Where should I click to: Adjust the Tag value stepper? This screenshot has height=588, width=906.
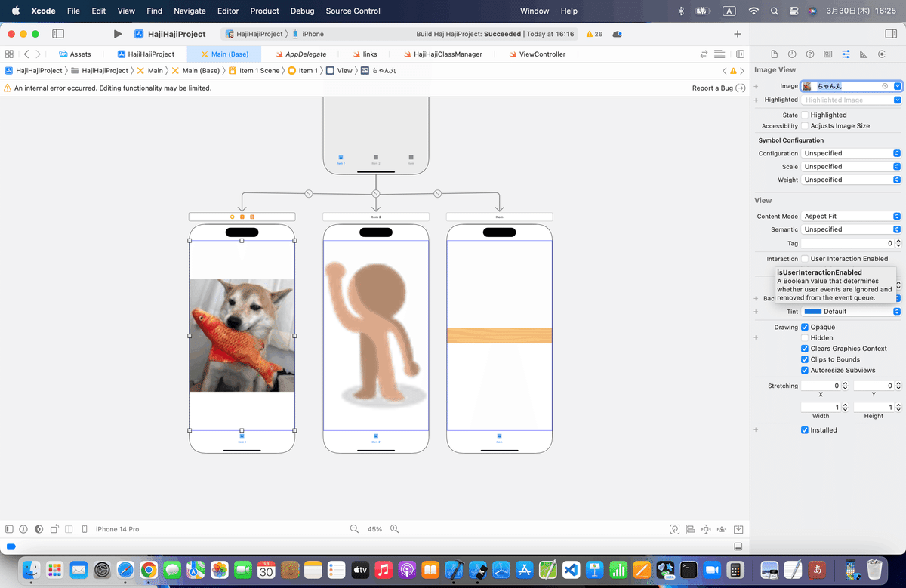pos(898,243)
